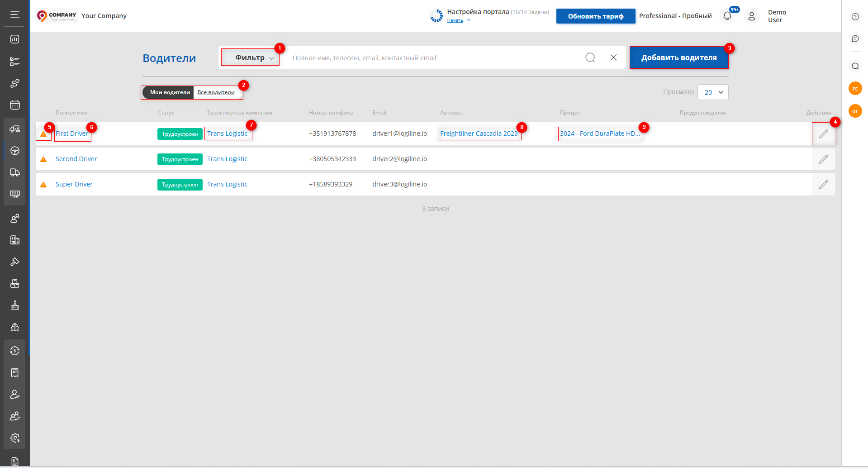
Task: Click the search magnifier icon in the search bar
Action: (590, 57)
